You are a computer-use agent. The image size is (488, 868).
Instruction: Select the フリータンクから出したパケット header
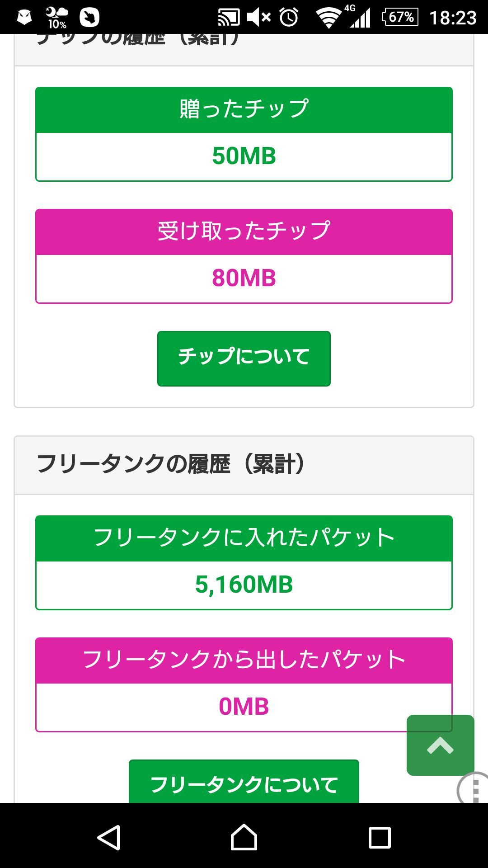tap(244, 660)
